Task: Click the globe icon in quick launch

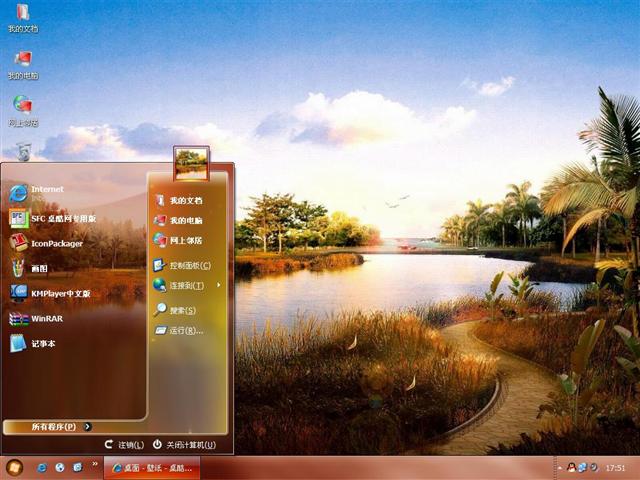Action: (x=60, y=468)
